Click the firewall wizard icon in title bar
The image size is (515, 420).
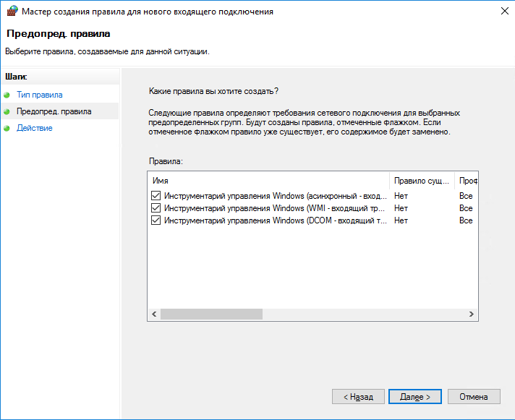[11, 12]
